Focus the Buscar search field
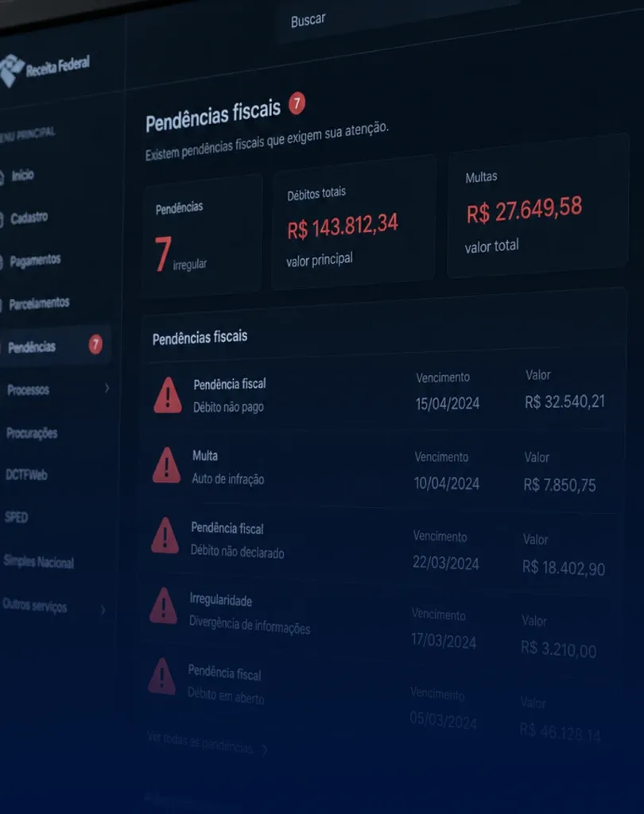This screenshot has height=814, width=644. click(x=400, y=20)
